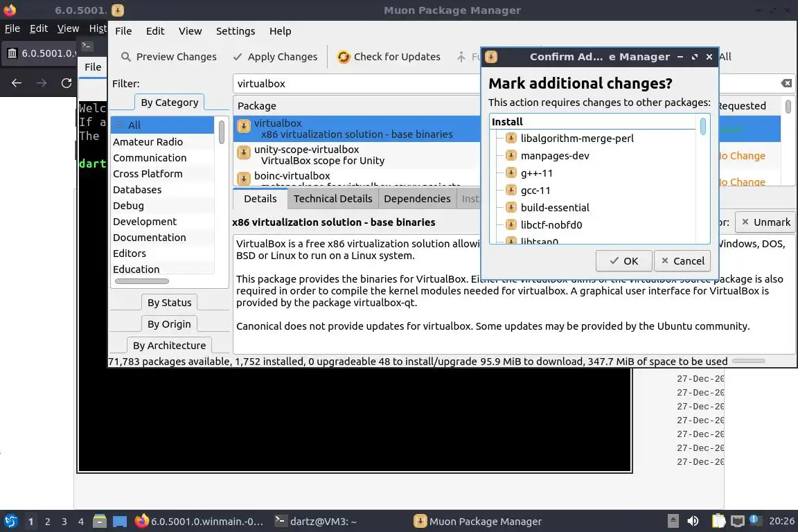The image size is (798, 532).
Task: Click the Package column header
Action: tap(257, 106)
